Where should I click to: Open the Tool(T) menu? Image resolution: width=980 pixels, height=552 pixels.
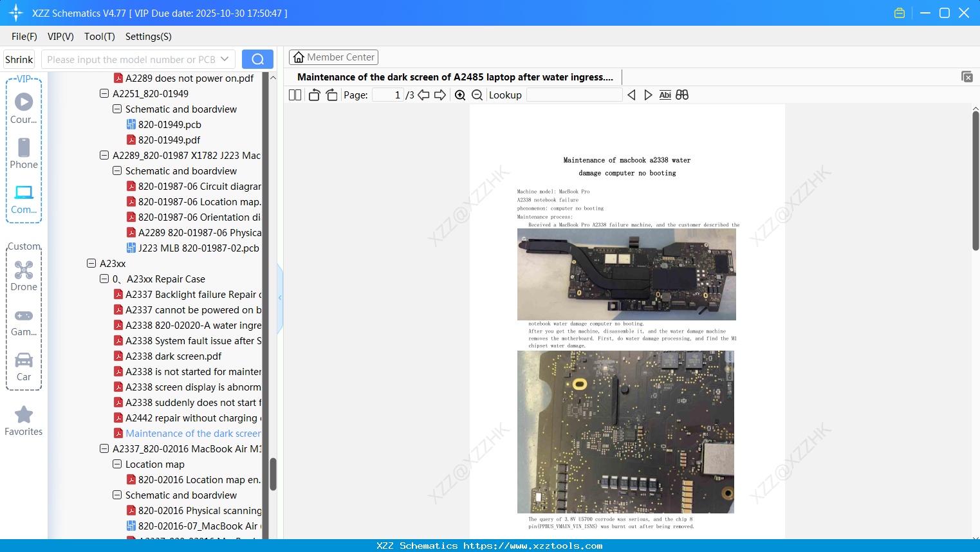pyautogui.click(x=100, y=37)
